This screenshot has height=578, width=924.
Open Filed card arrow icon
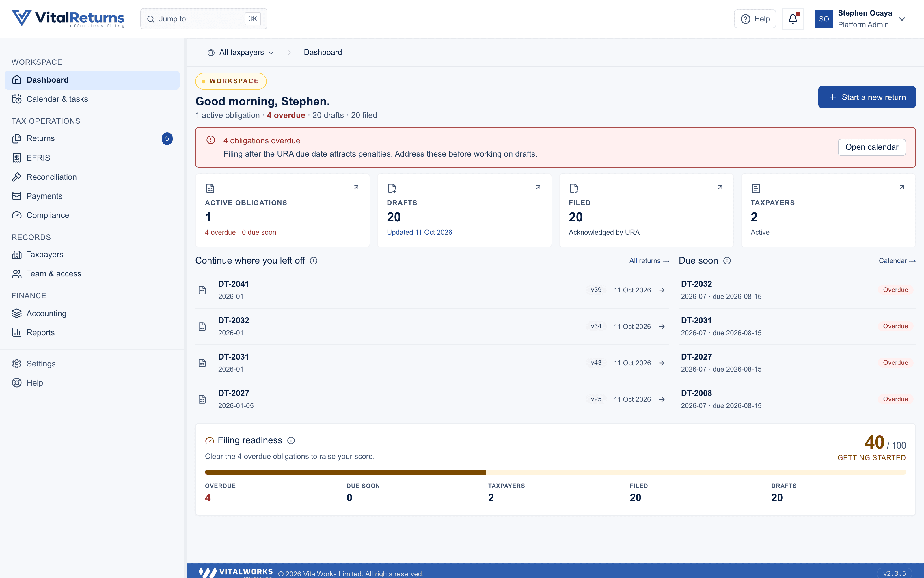720,187
